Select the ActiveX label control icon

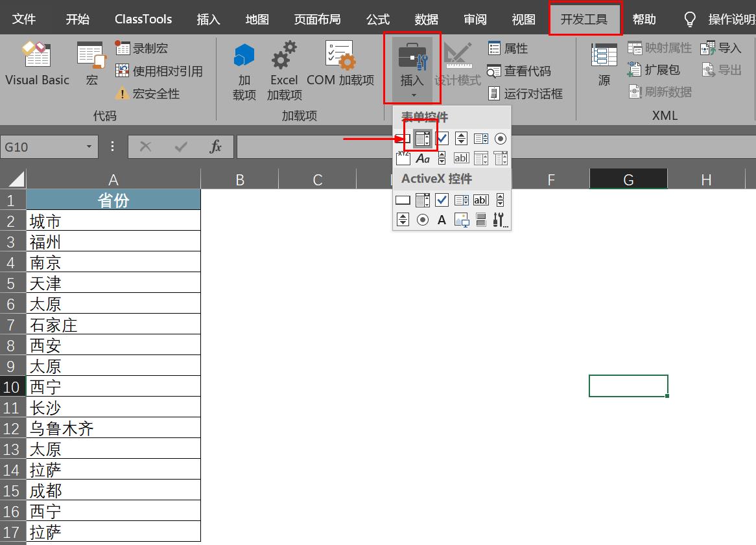pos(442,220)
